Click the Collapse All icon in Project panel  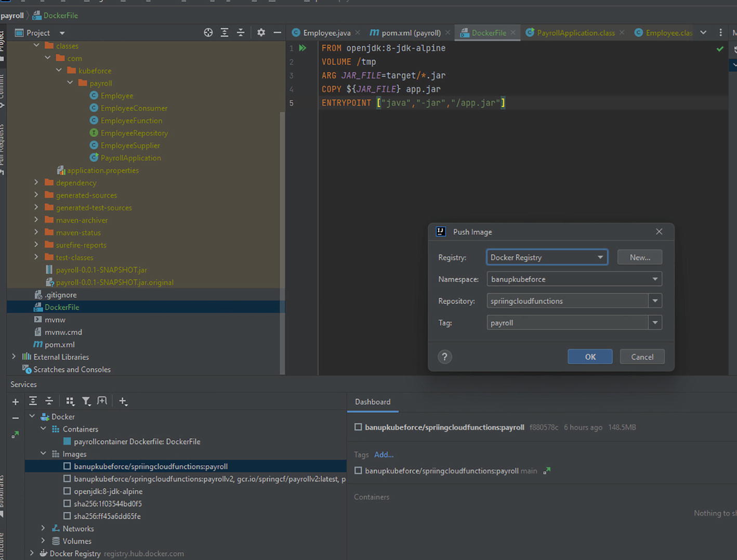click(x=241, y=33)
